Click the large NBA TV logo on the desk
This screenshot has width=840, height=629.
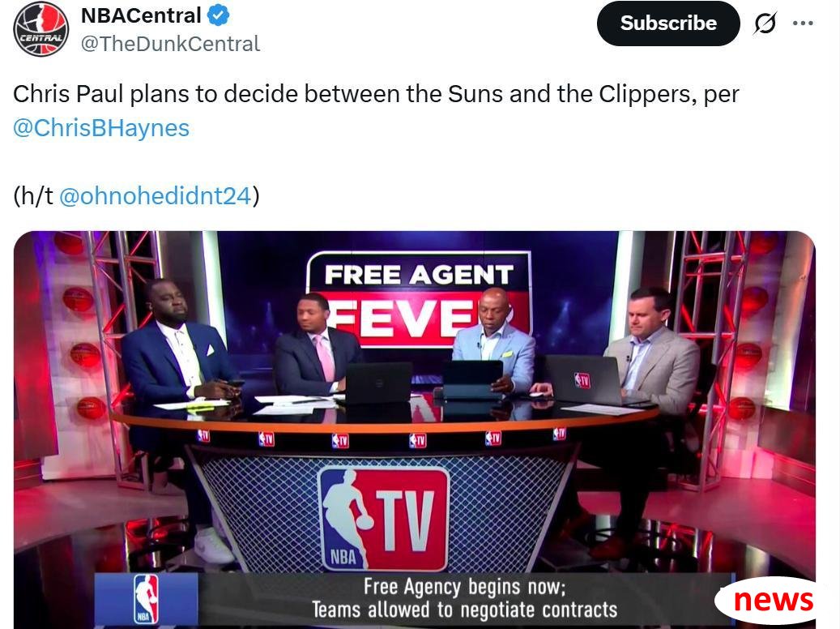point(383,518)
